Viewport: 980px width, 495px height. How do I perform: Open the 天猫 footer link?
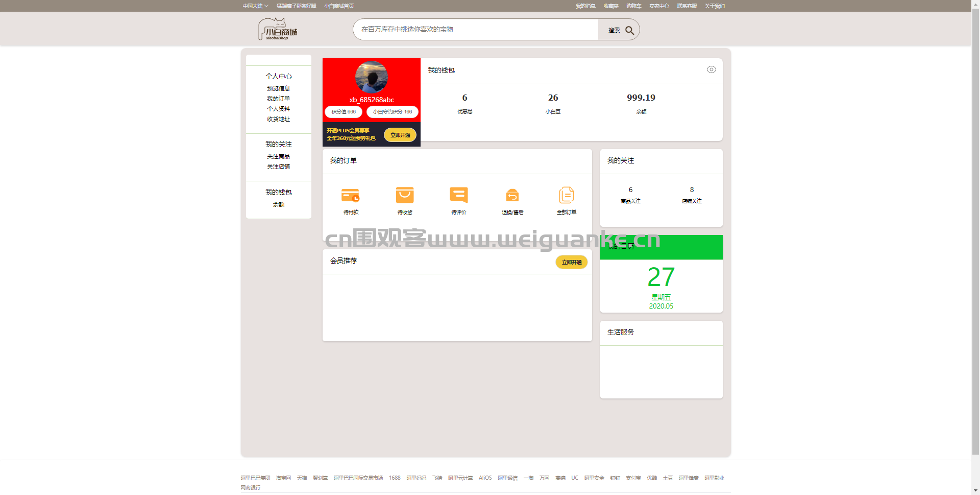pos(302,478)
